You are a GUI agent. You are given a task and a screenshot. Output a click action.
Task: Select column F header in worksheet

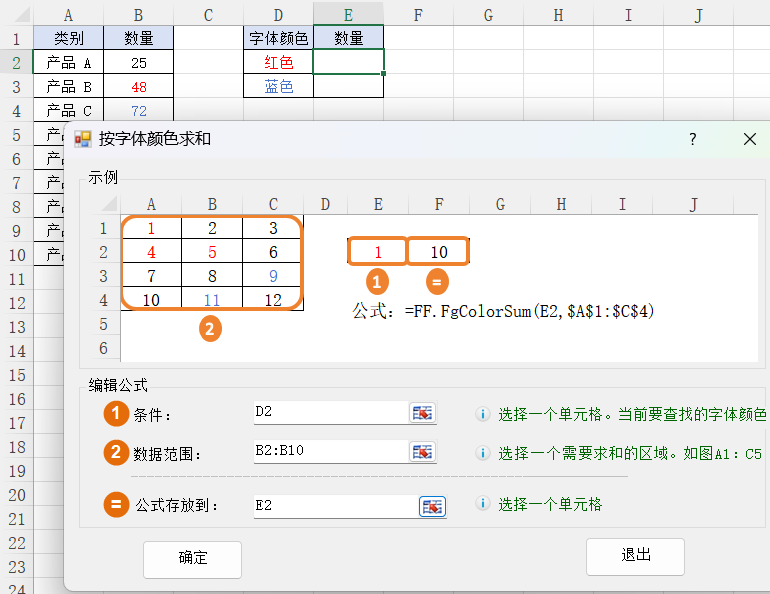[x=417, y=14]
